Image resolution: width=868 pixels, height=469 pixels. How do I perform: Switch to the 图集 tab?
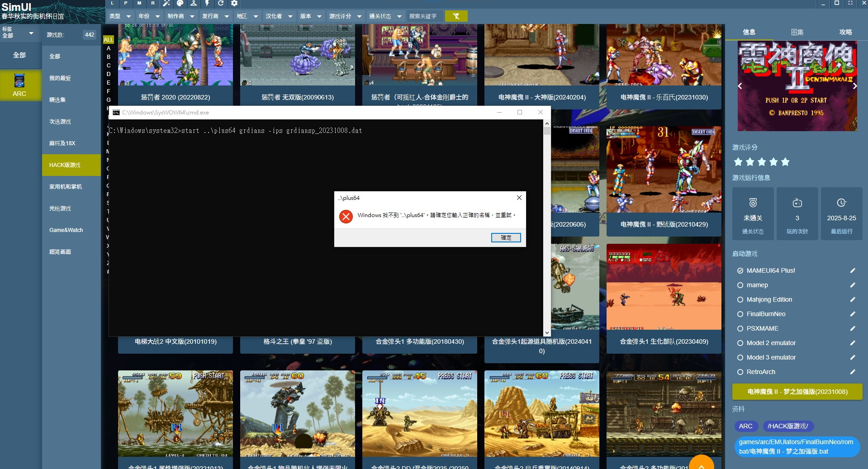[x=797, y=32]
